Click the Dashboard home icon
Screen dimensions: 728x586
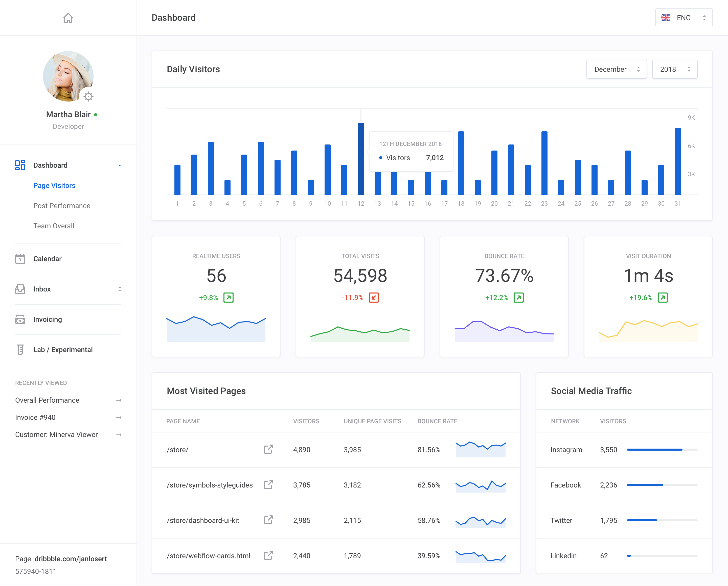click(x=67, y=17)
